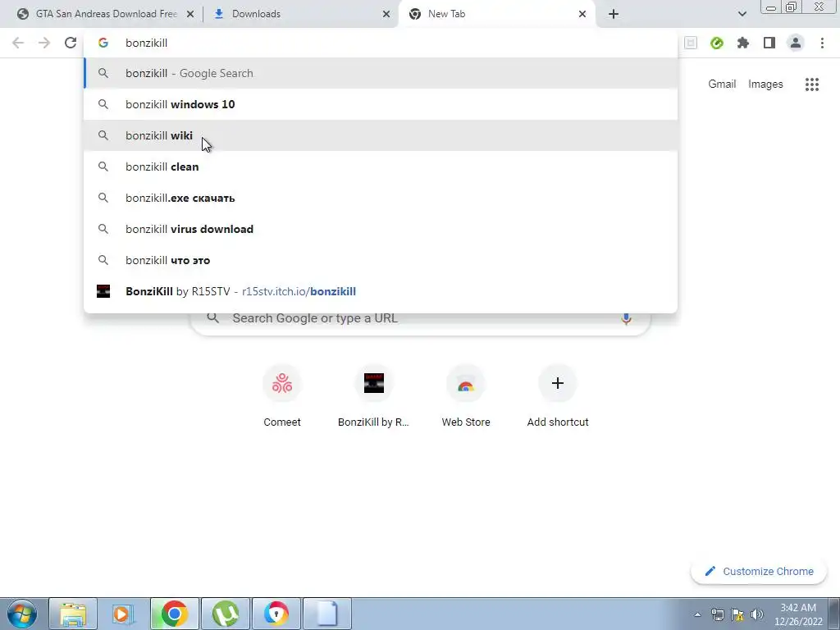Open Windows Explorer from the taskbar

73,614
